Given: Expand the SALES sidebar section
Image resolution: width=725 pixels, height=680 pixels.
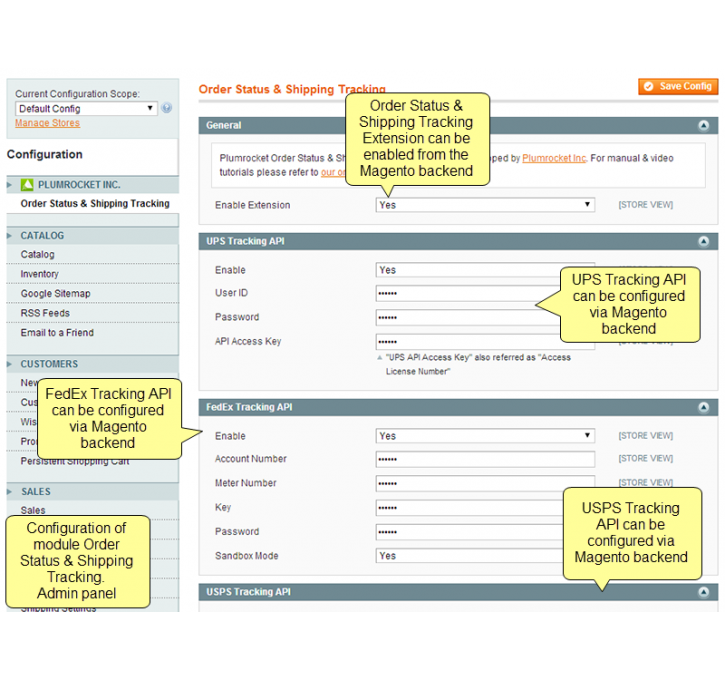Looking at the screenshot, I should pos(92,492).
